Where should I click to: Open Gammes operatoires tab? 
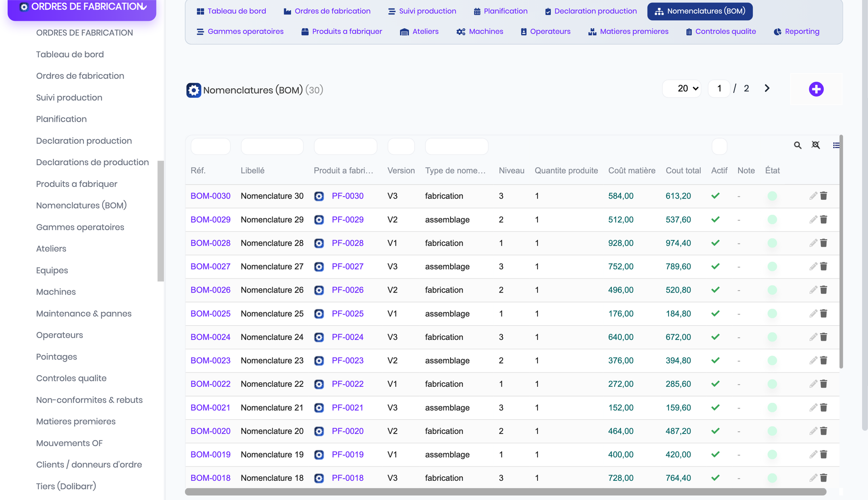coord(240,32)
